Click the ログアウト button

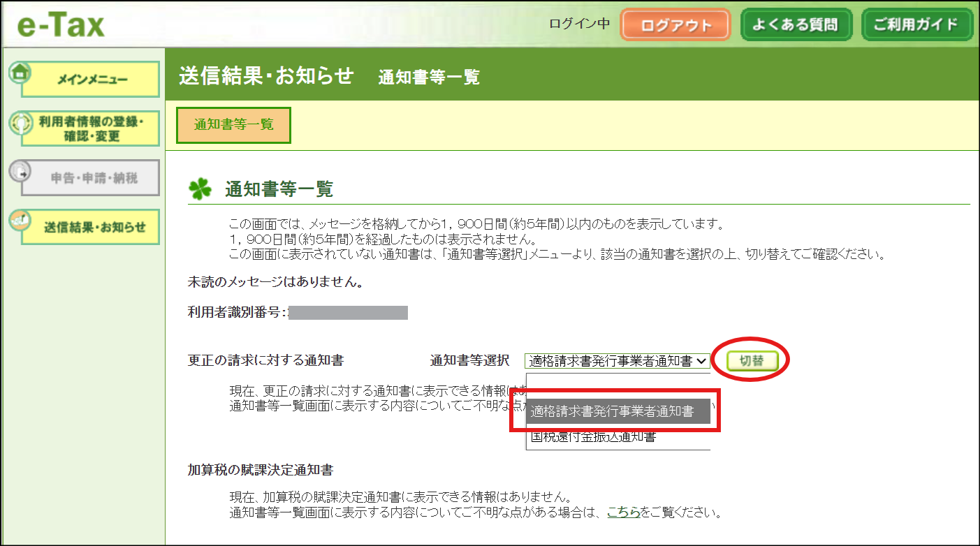click(x=675, y=25)
